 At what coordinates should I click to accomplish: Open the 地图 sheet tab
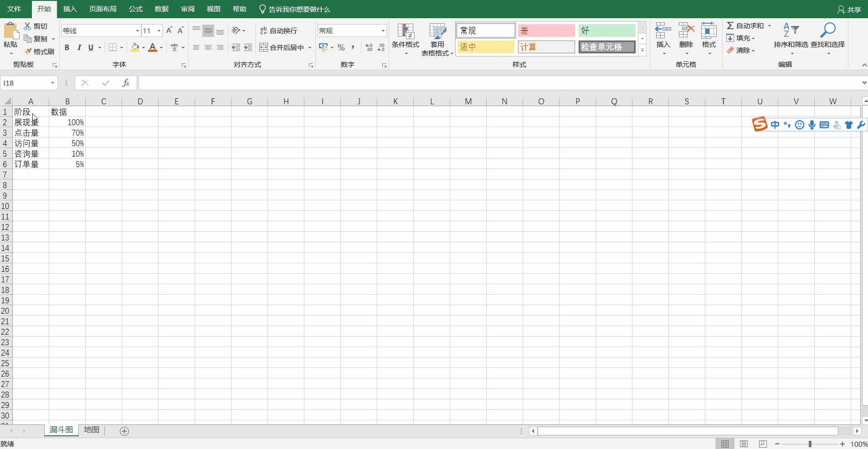[x=91, y=430]
